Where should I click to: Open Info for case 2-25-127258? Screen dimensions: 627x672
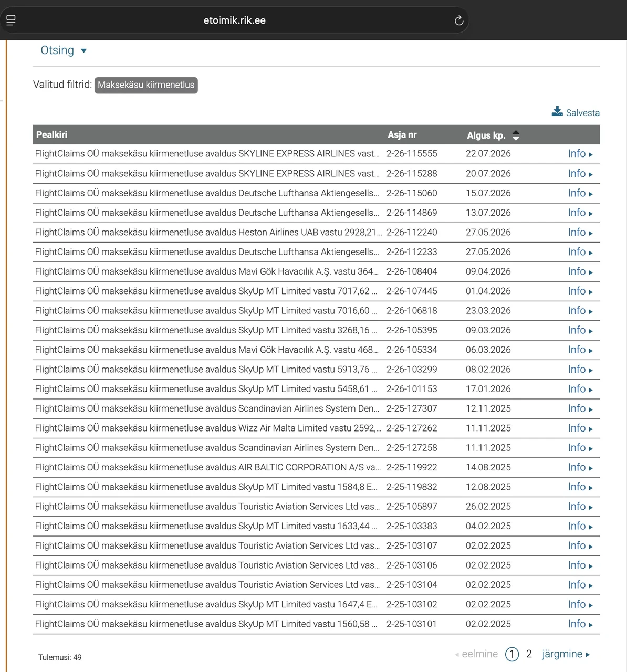[580, 448]
